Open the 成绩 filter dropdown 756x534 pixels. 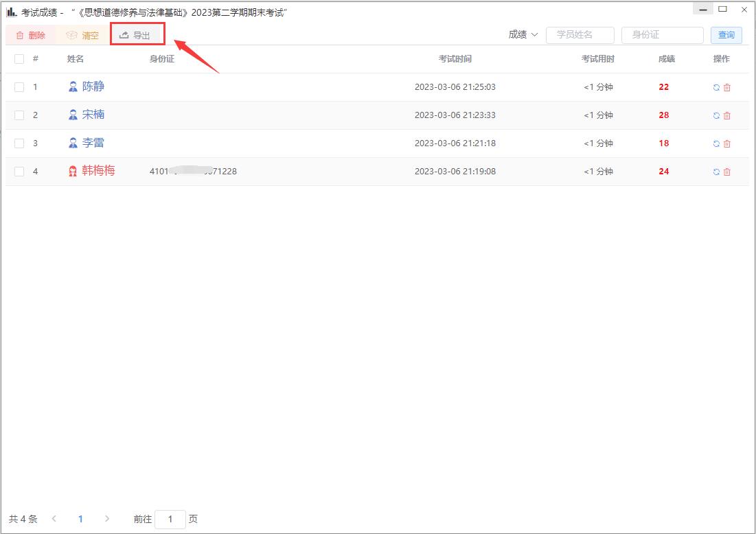point(523,35)
